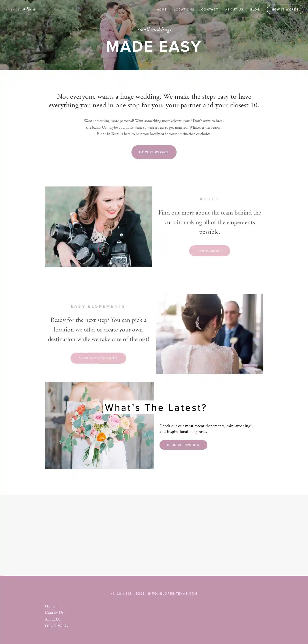The image size is (308, 644).
Task: Email info@elopeintexas.com from footer
Action: point(172,594)
